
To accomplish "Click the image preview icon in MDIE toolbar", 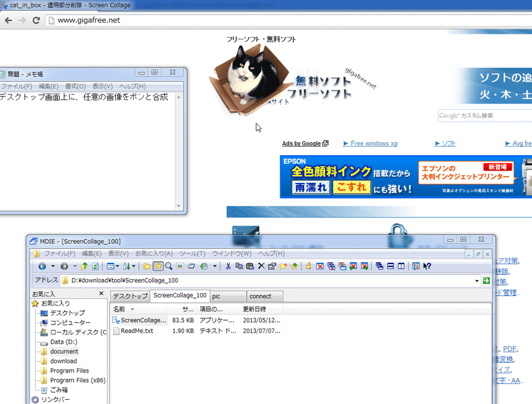I will (x=180, y=266).
